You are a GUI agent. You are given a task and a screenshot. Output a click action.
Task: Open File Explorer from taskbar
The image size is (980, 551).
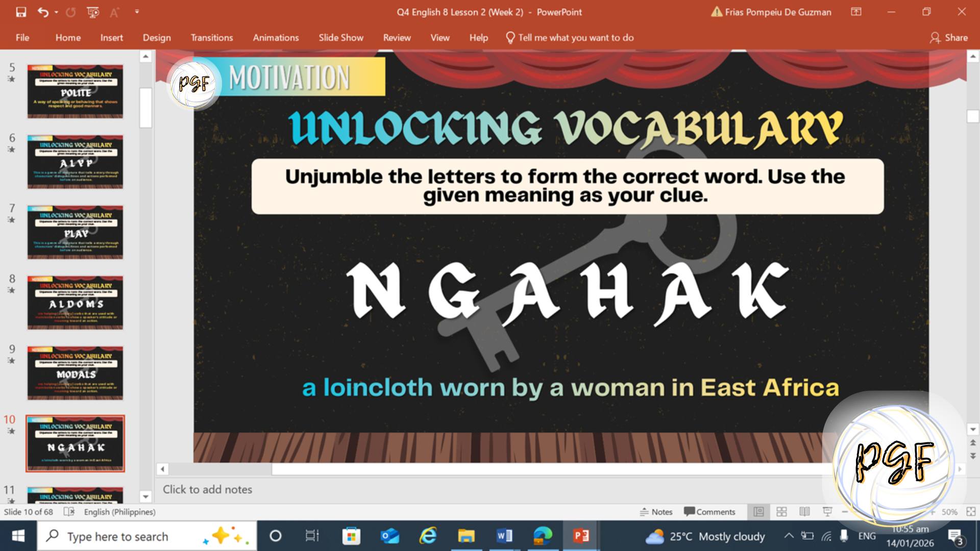click(x=466, y=536)
